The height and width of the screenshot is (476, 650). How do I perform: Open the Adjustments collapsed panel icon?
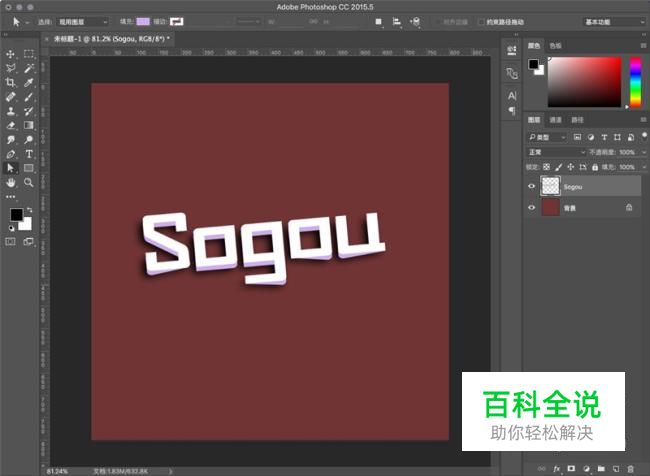[x=512, y=73]
